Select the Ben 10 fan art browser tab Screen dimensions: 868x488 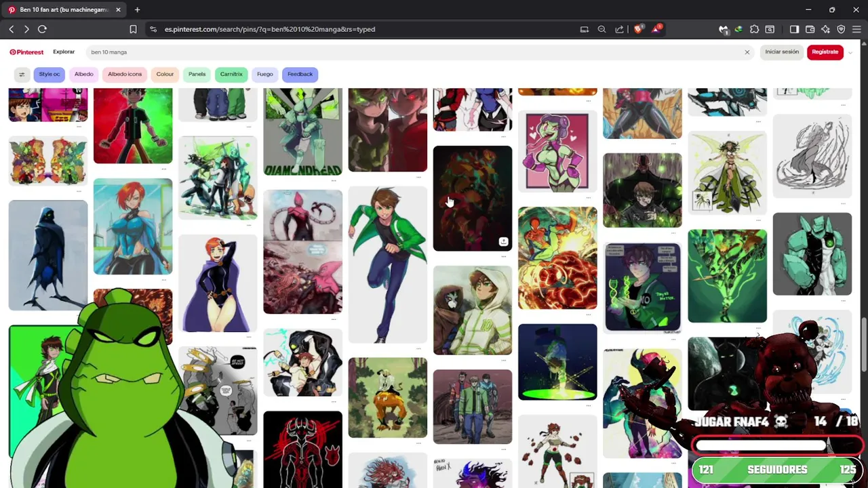[x=64, y=9]
